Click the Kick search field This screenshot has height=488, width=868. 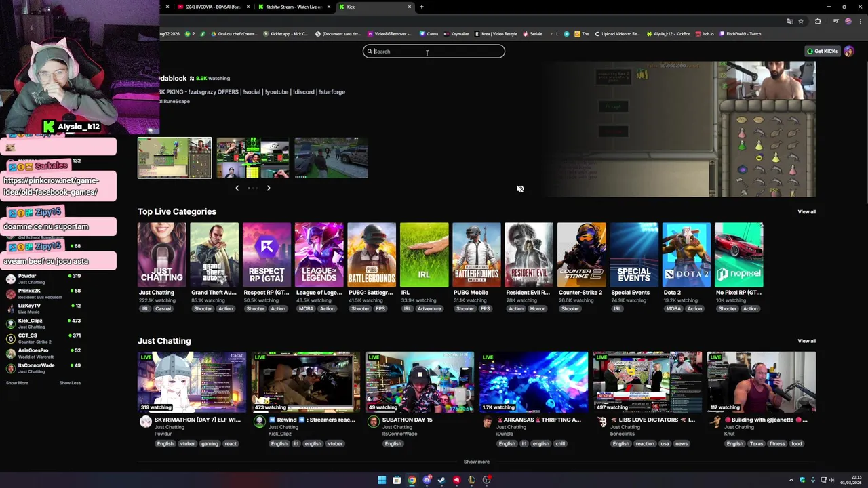(x=434, y=52)
